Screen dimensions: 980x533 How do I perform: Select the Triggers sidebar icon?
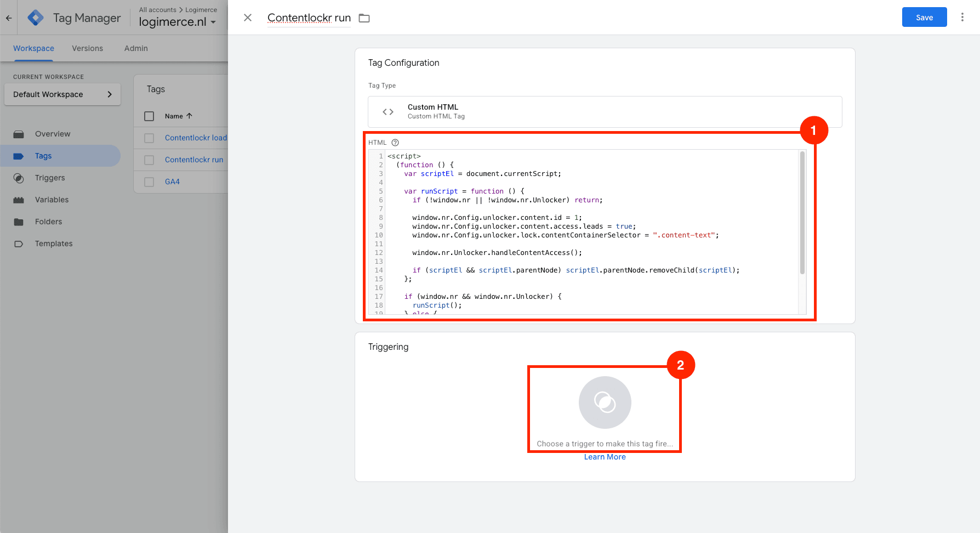click(19, 178)
